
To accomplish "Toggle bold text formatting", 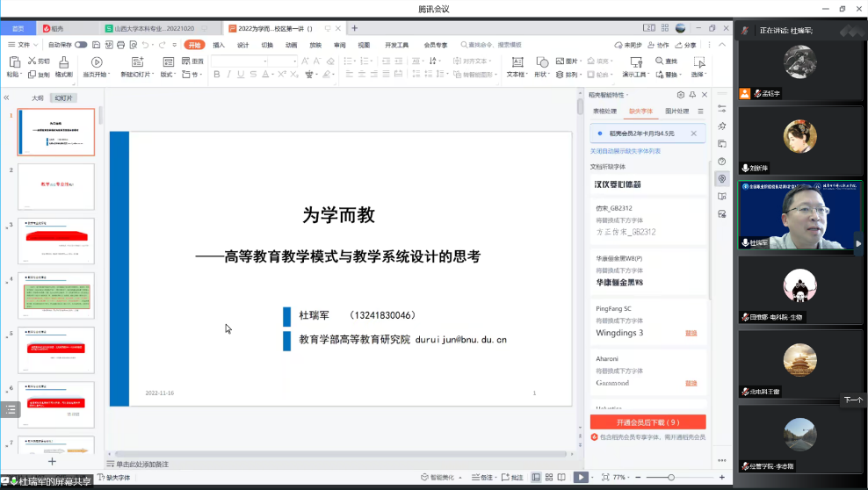I will [216, 75].
